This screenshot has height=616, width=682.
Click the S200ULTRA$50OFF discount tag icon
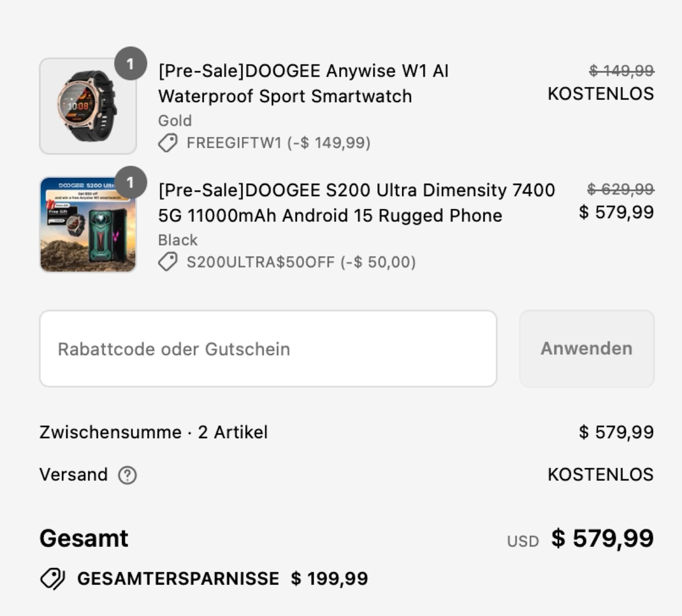point(168,262)
